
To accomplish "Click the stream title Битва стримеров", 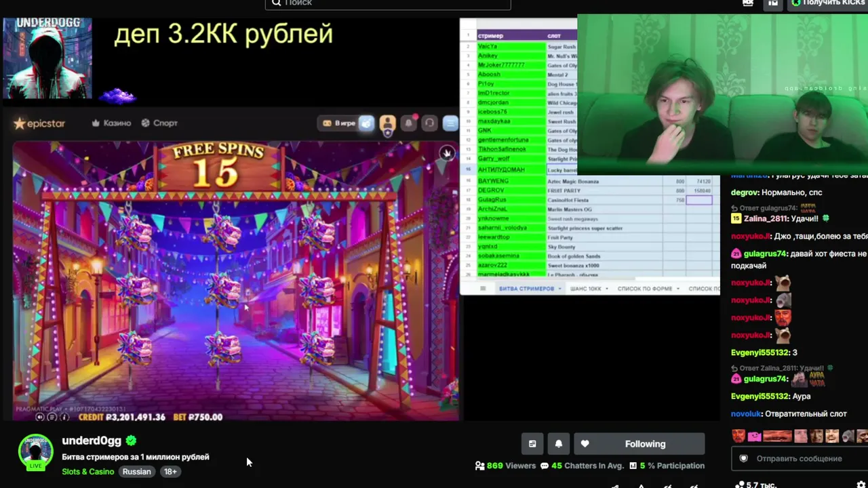I will (x=136, y=457).
